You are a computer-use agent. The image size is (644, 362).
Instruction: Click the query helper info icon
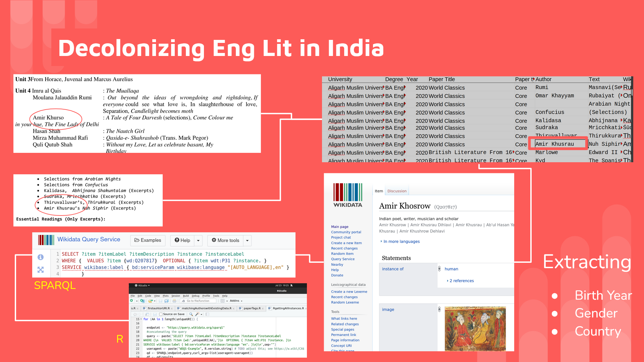(41, 257)
